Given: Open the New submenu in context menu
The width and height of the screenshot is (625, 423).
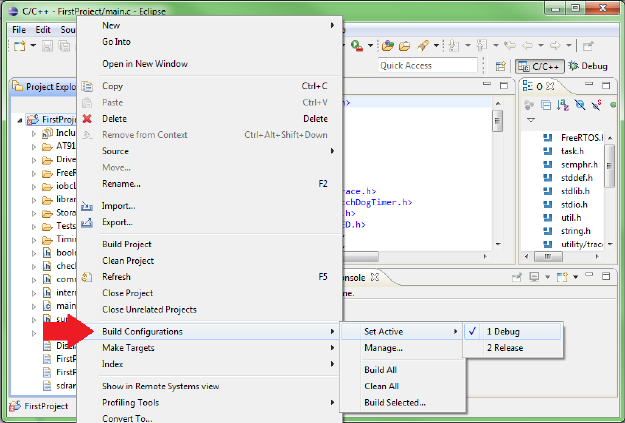Looking at the screenshot, I should point(210,26).
